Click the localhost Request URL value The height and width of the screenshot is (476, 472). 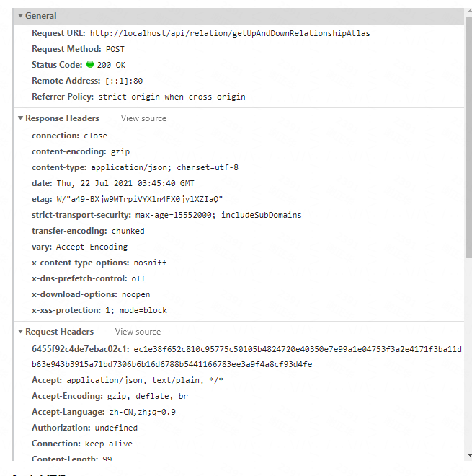pos(230,33)
